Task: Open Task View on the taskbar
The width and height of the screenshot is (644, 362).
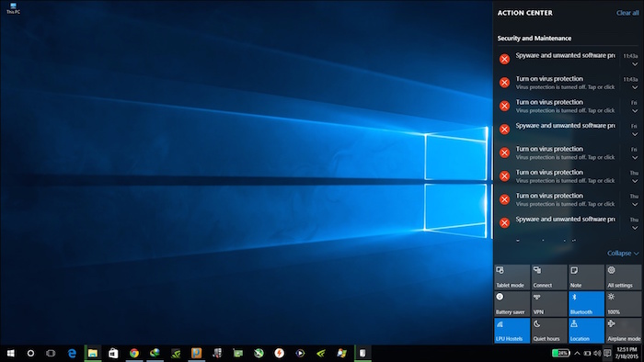Action: click(51, 353)
